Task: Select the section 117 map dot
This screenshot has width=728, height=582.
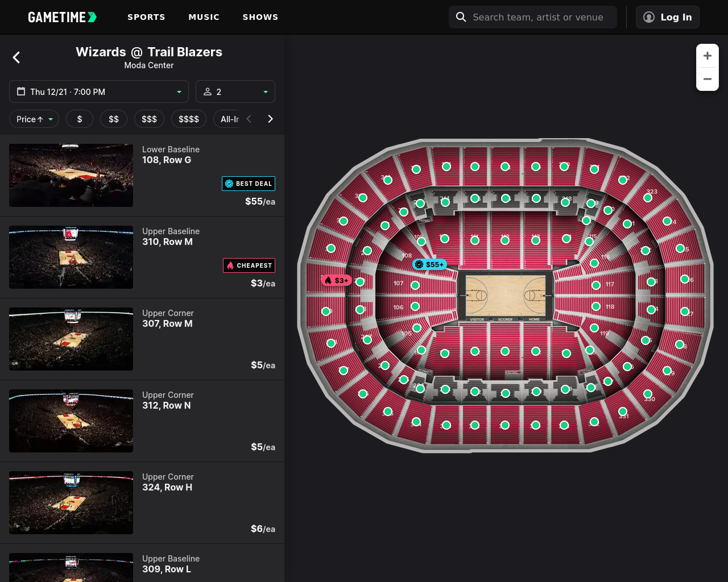Action: tap(596, 285)
